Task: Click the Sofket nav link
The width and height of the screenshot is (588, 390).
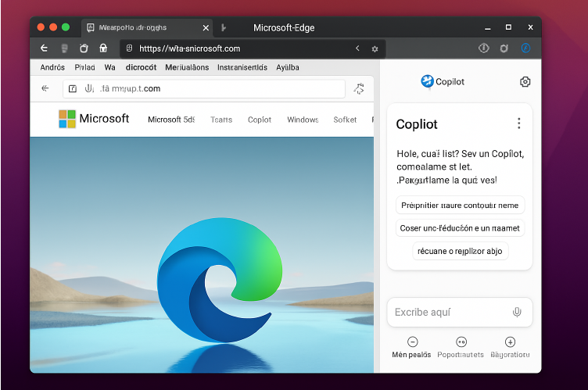Action: (345, 120)
